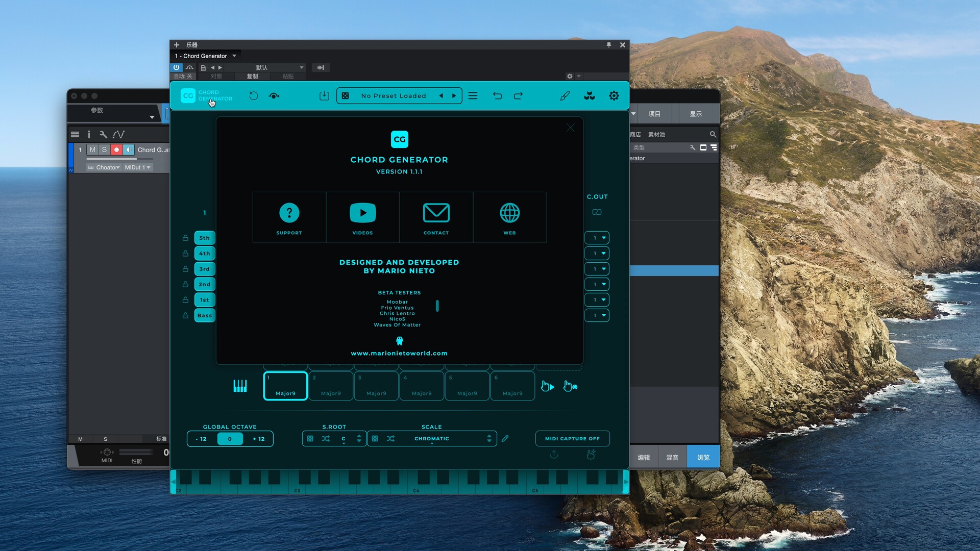Toggle the plugin power bypass button
980x551 pixels.
pyautogui.click(x=176, y=67)
